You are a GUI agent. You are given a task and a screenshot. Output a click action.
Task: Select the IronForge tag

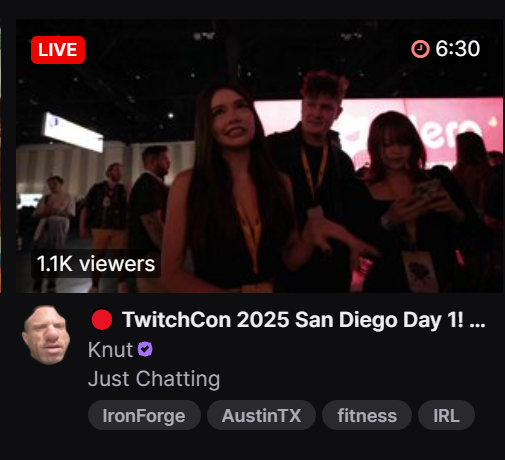point(144,415)
